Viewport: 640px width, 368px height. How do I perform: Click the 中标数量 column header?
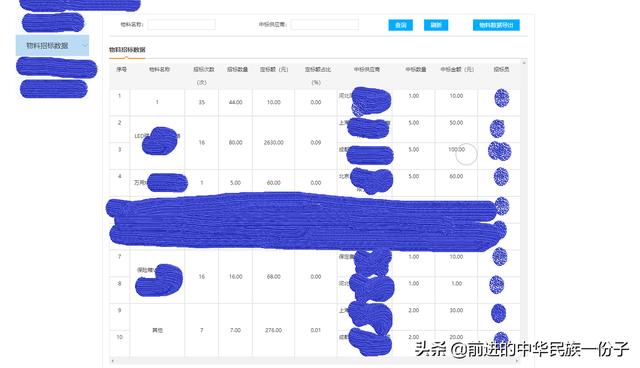pyautogui.click(x=416, y=69)
